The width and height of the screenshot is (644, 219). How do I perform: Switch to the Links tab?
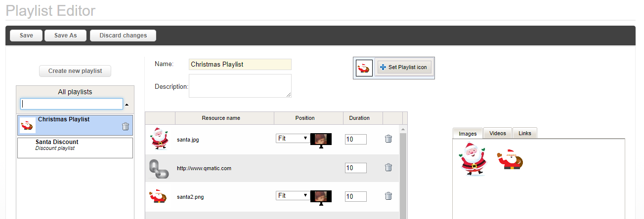coord(525,133)
